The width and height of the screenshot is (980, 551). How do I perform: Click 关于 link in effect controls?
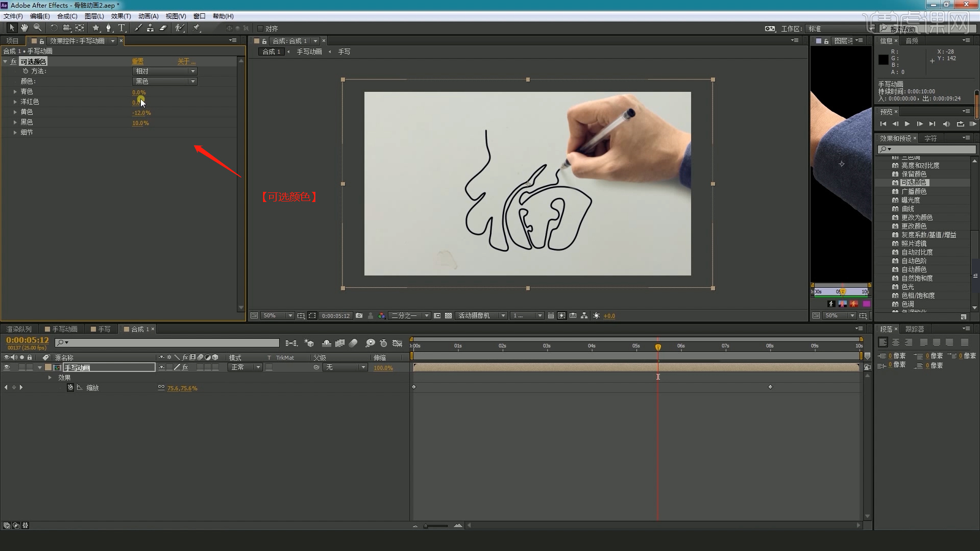186,62
